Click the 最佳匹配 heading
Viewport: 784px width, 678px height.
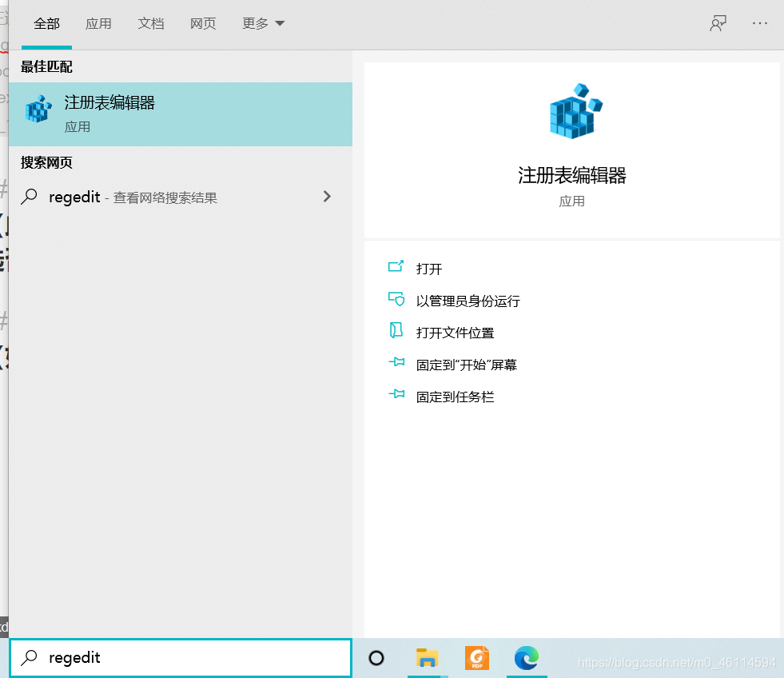coord(46,66)
